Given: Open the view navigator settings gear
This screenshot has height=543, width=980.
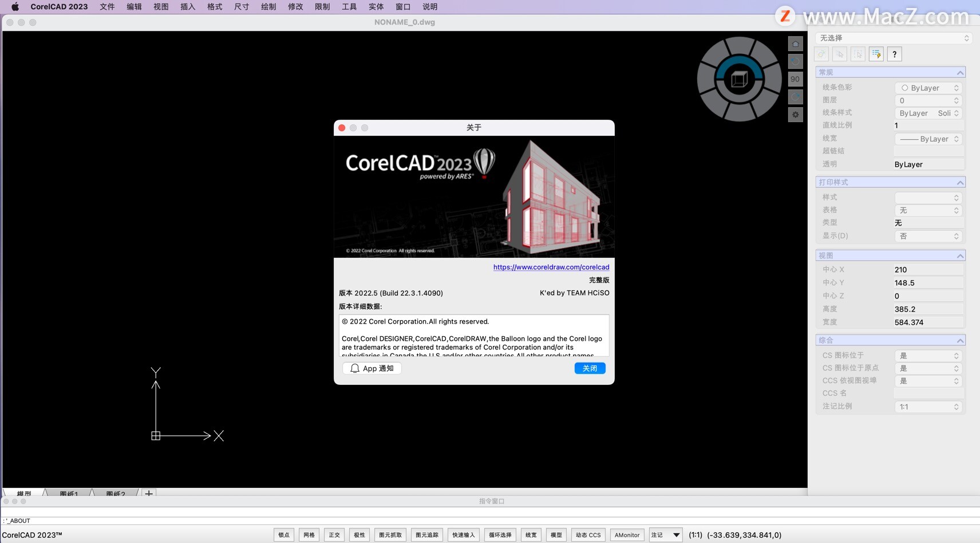Looking at the screenshot, I should coord(795,115).
